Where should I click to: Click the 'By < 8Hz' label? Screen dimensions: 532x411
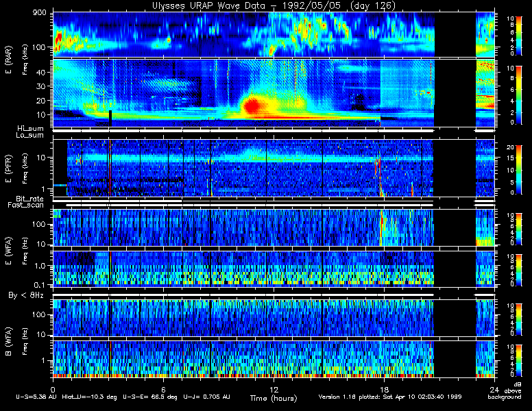tap(26, 295)
